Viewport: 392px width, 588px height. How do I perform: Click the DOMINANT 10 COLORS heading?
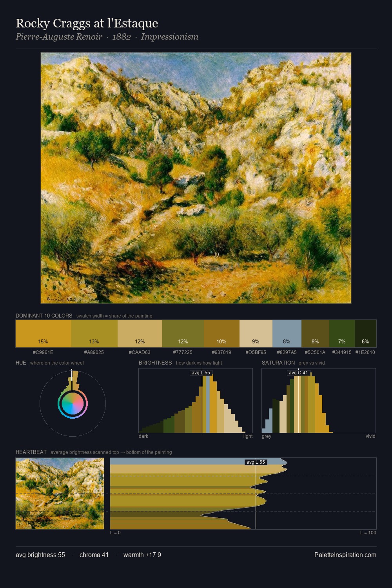(44, 316)
